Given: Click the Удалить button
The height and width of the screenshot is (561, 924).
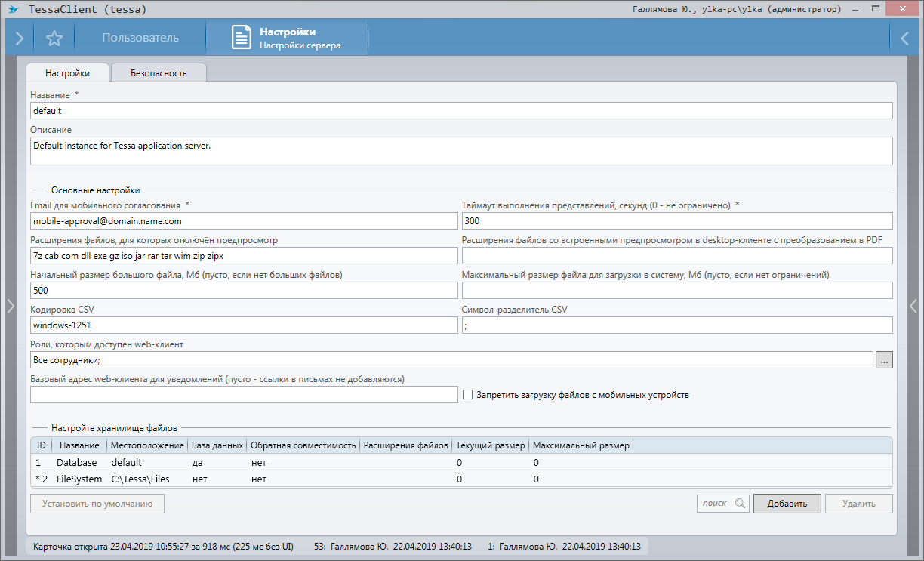Looking at the screenshot, I should 858,504.
